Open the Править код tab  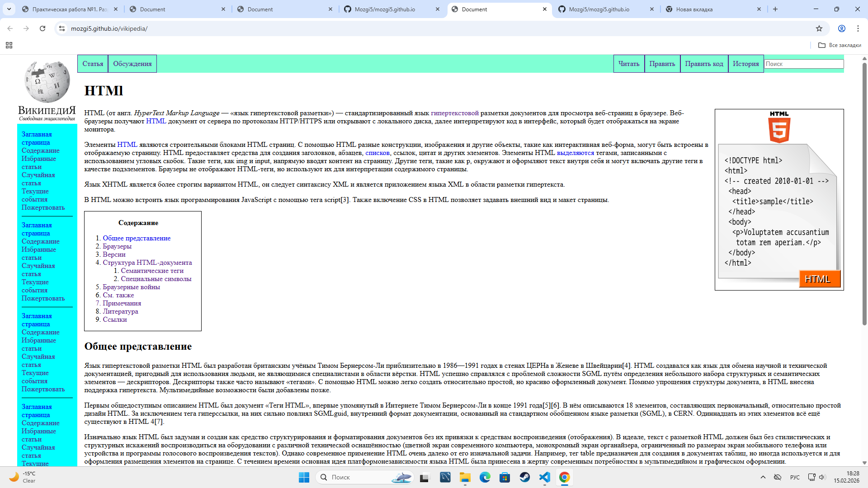point(704,64)
